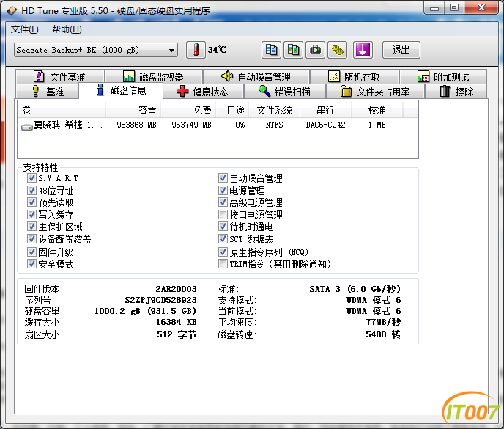
Task: Toggle the S.M.A.R.T checkbox
Action: coord(31,178)
